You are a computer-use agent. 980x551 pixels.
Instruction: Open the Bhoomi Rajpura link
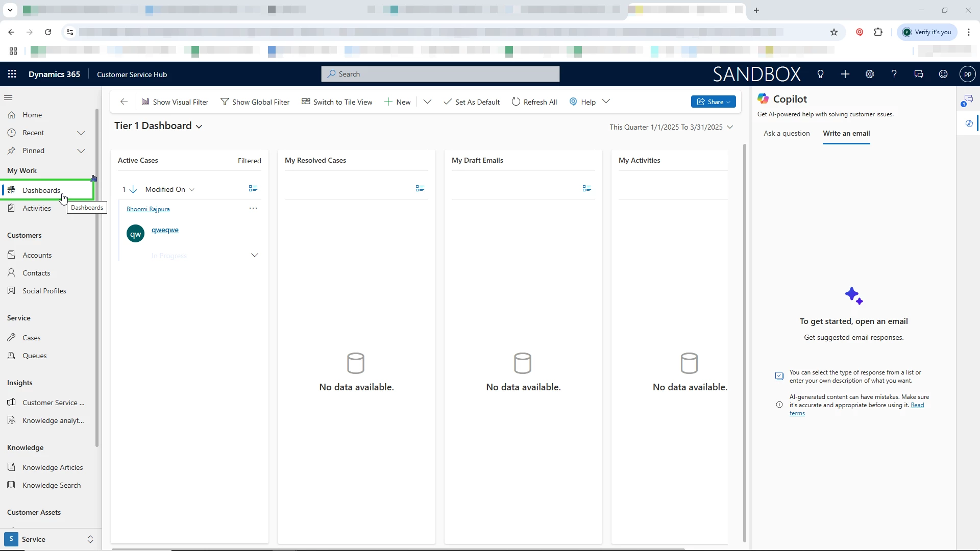click(148, 209)
